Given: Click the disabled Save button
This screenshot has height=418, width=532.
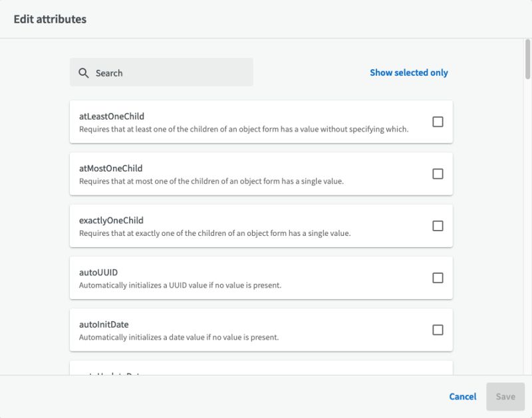Looking at the screenshot, I should 505,397.
